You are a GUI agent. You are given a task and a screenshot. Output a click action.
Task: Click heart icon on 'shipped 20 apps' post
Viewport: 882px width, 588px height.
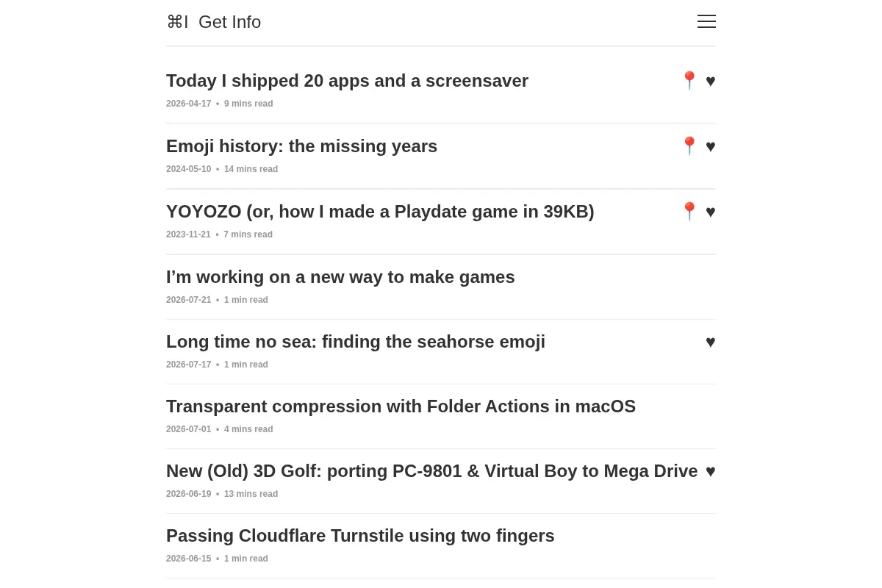pyautogui.click(x=711, y=81)
